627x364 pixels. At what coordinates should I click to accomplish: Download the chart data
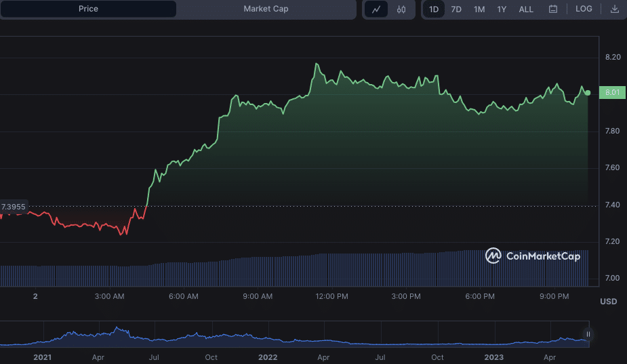click(615, 9)
